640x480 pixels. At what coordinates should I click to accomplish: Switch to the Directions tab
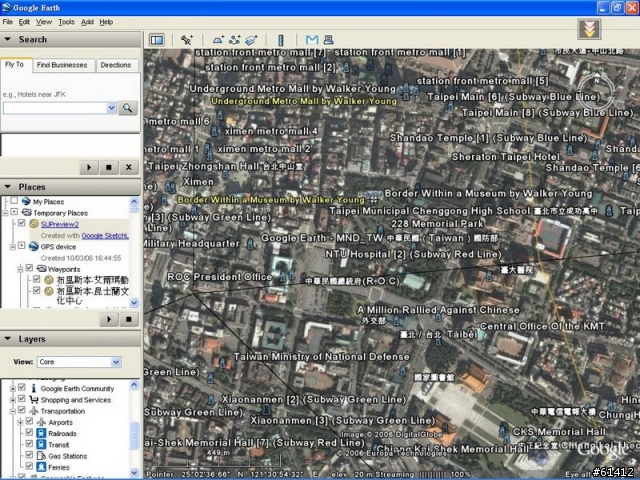116,65
